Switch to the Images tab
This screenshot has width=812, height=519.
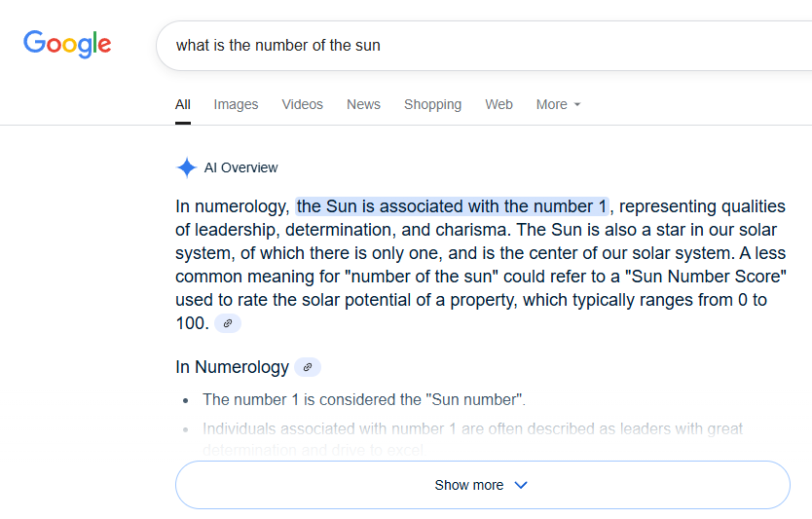[x=236, y=104]
